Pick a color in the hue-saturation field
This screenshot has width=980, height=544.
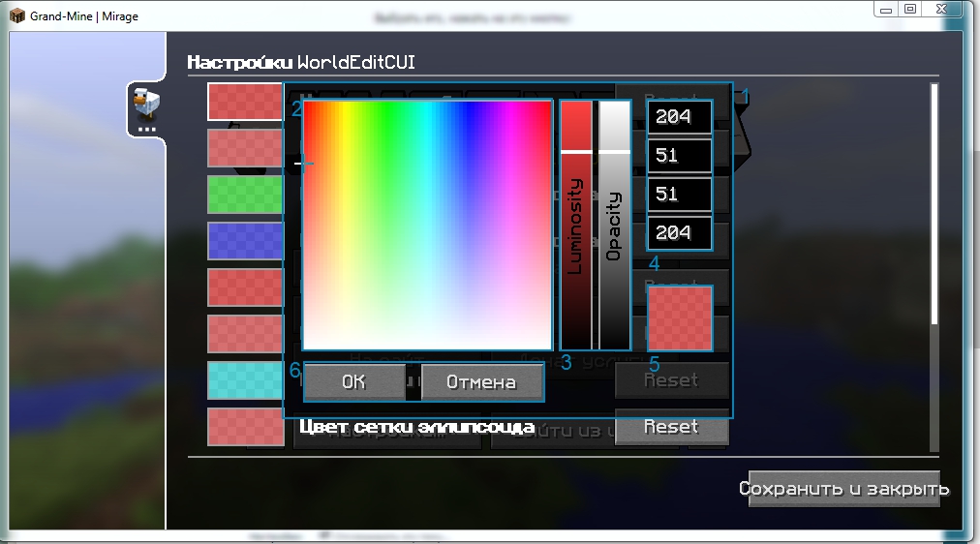(x=427, y=225)
